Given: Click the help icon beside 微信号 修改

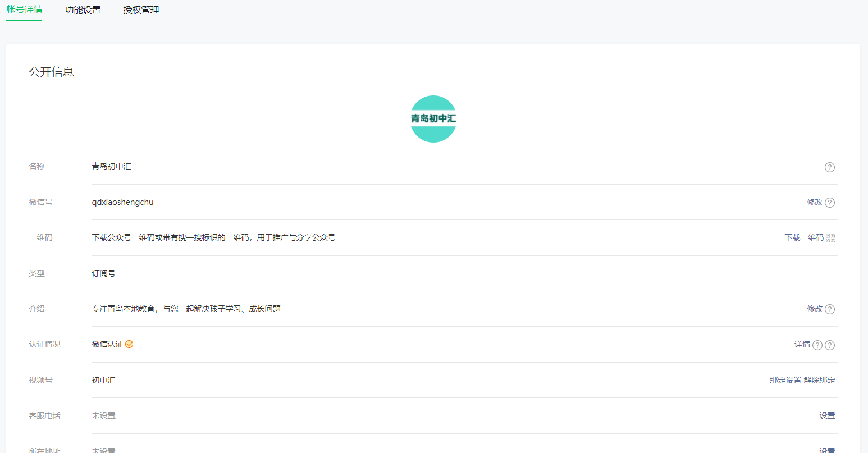Looking at the screenshot, I should (x=830, y=203).
